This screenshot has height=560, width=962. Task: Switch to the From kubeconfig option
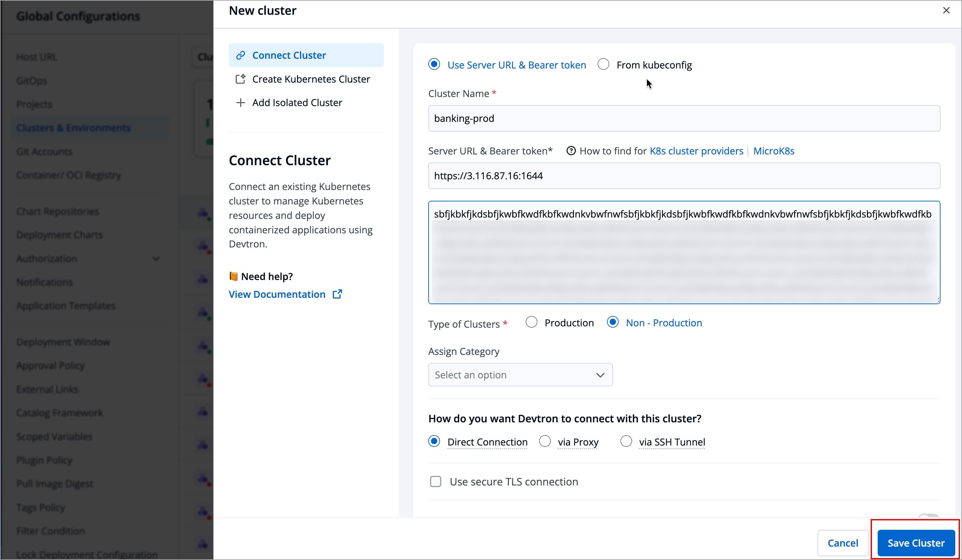pos(603,64)
